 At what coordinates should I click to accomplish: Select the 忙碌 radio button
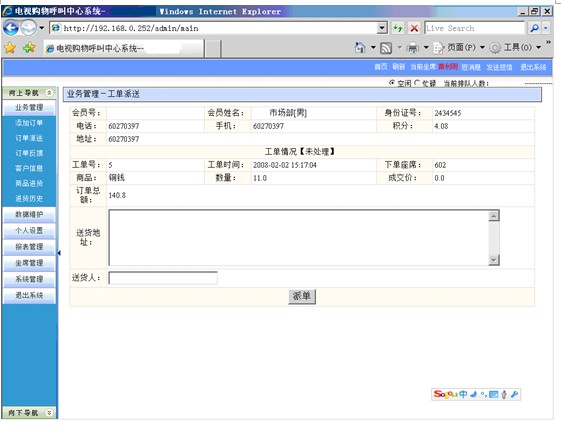point(417,83)
